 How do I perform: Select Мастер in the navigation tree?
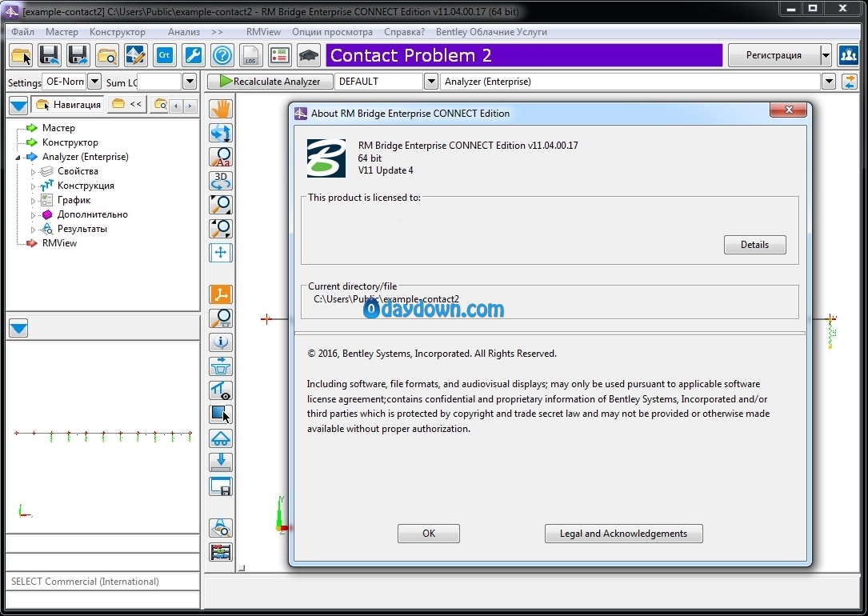58,128
